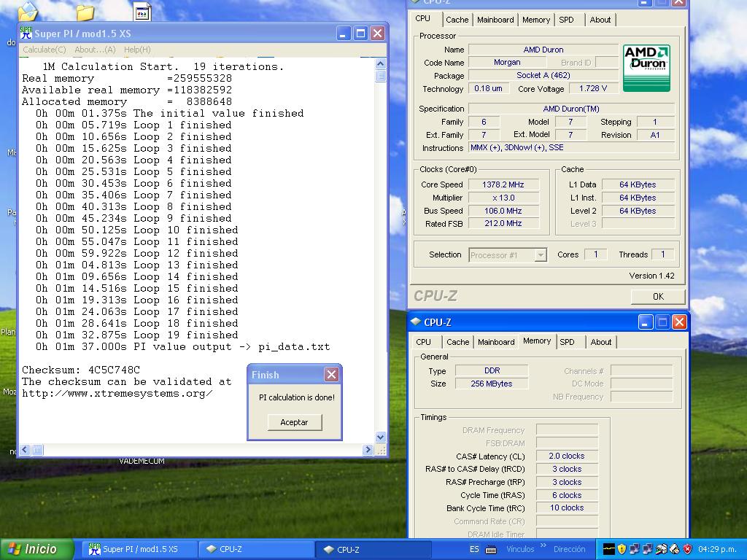Click the VADEMECUM desktop shortcut label

click(142, 461)
